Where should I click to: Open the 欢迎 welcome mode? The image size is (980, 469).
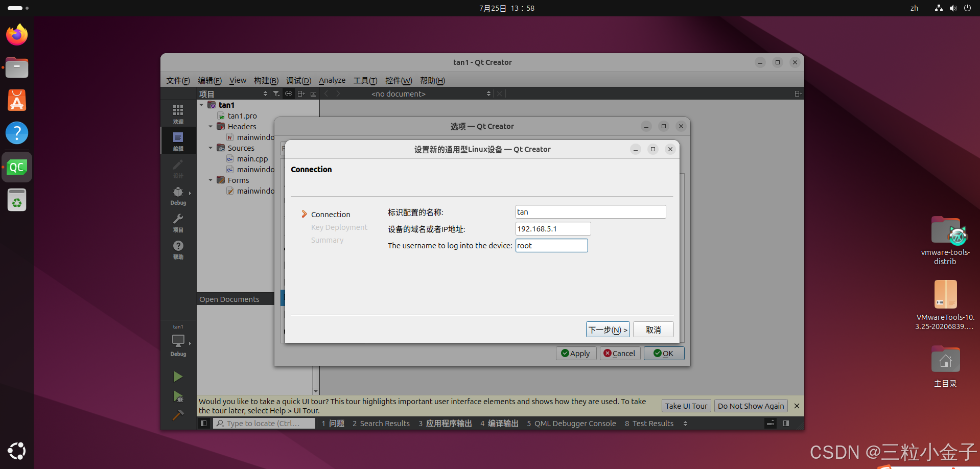click(x=178, y=114)
